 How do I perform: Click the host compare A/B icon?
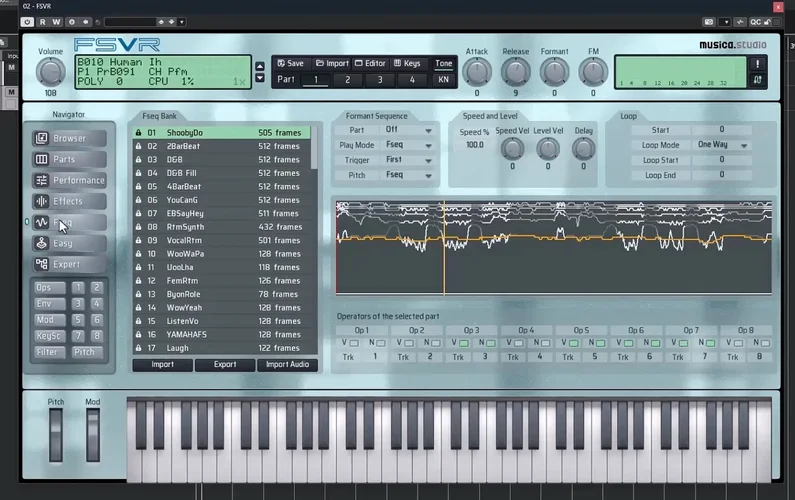pos(740,22)
